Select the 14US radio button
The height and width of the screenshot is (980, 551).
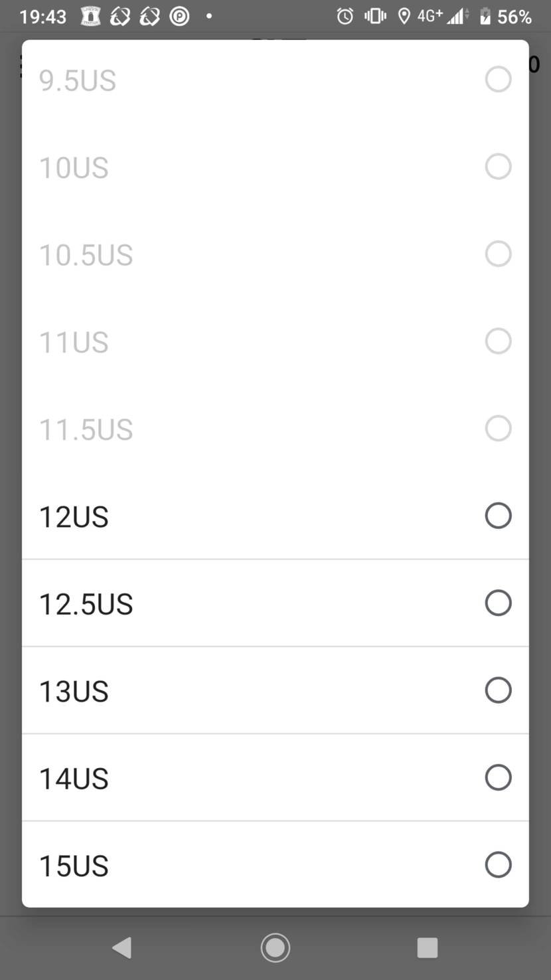pyautogui.click(x=498, y=777)
